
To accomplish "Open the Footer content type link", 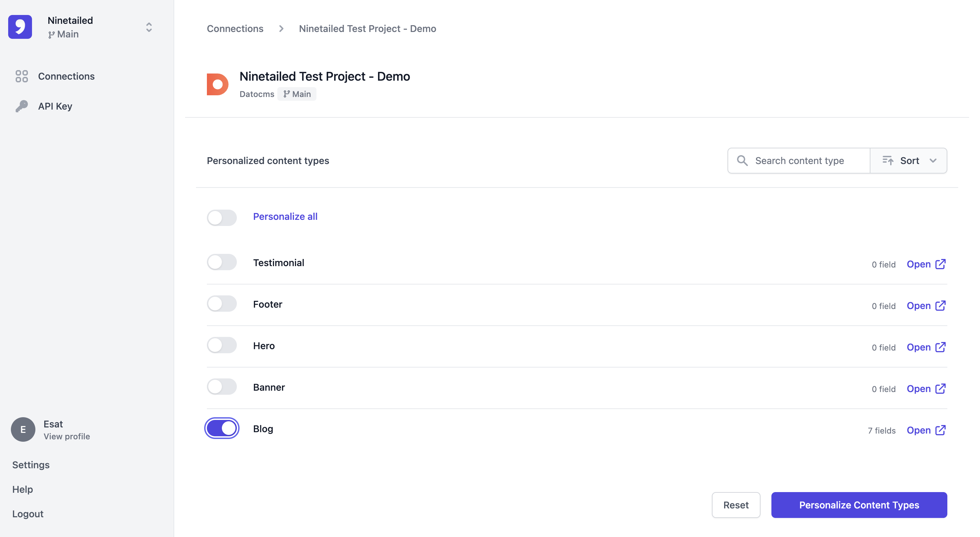I will click(x=926, y=306).
